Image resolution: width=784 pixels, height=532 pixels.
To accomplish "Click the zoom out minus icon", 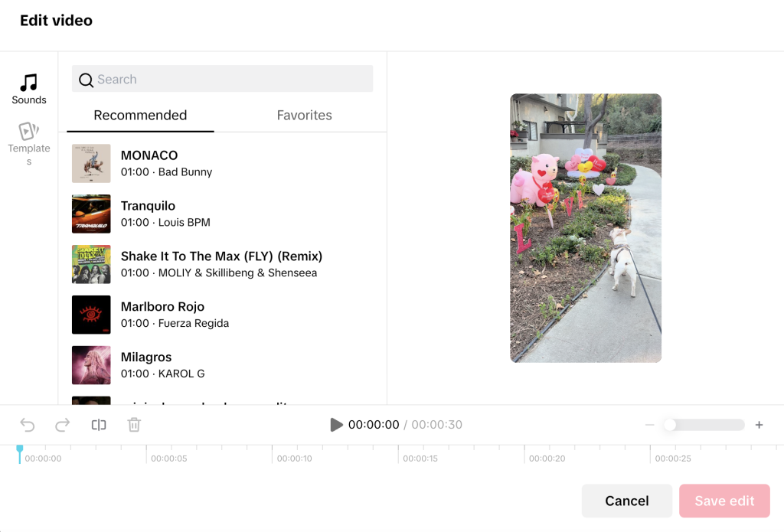I will [x=649, y=425].
